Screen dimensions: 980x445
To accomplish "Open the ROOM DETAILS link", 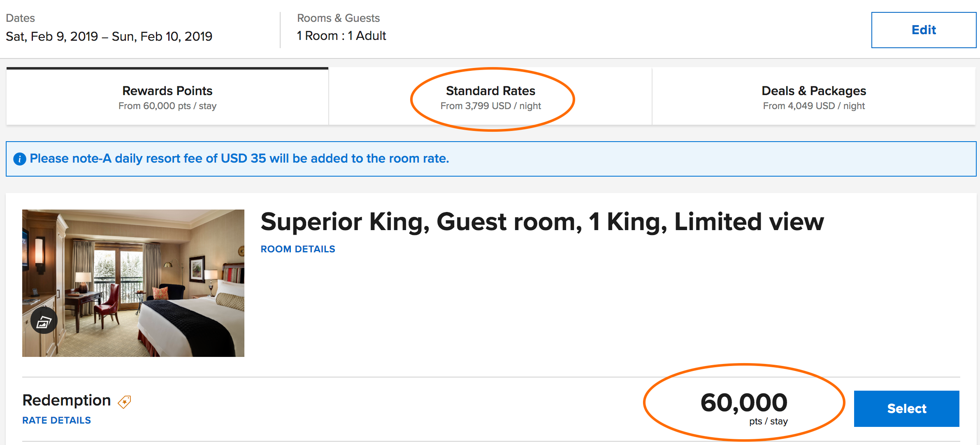I will tap(298, 249).
